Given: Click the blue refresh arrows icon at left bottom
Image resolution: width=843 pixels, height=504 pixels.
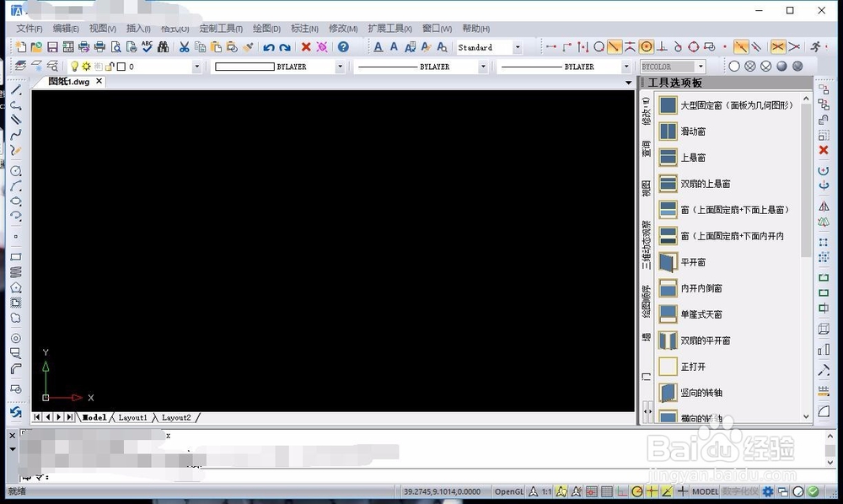Looking at the screenshot, I should pos(16,412).
